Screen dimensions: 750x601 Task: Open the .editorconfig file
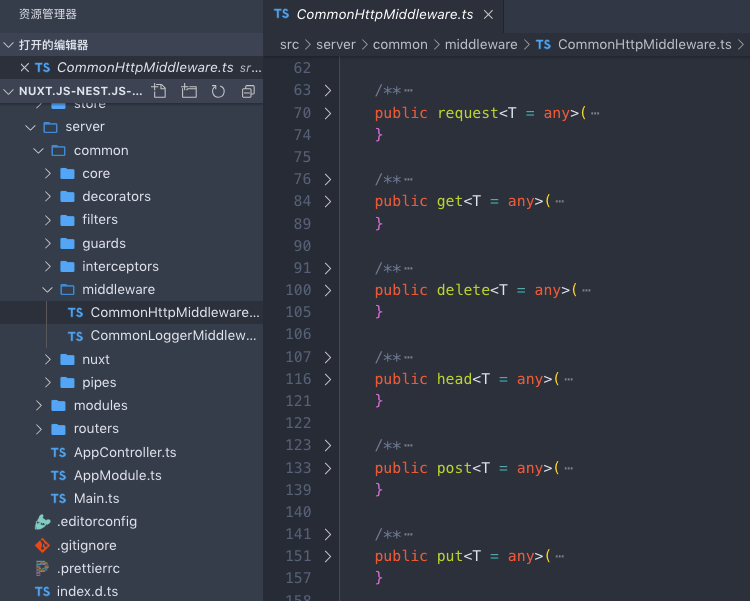[132, 522]
